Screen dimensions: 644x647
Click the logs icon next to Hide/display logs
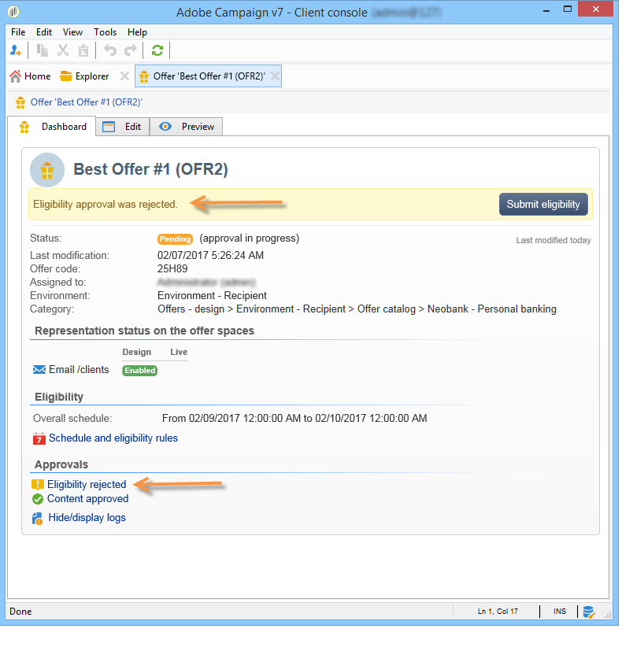point(37,519)
